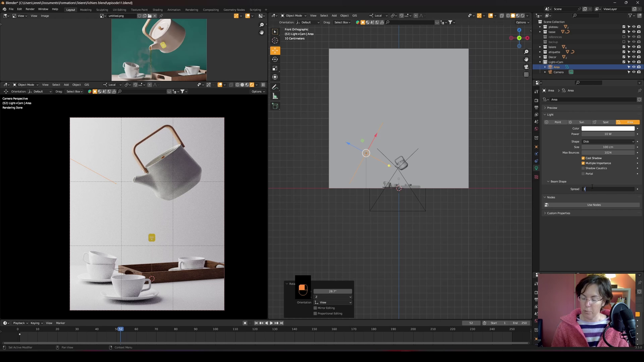Click the Cursor tool icon

point(275,41)
